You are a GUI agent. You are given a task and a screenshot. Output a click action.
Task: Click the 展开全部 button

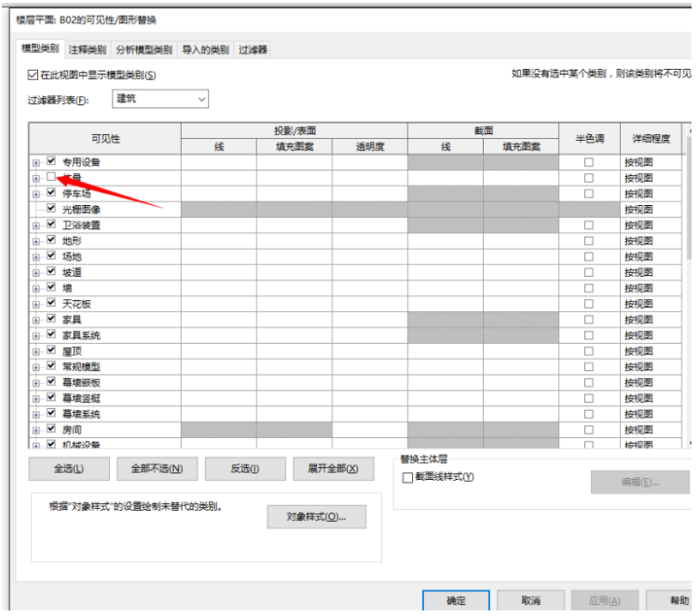tap(334, 469)
